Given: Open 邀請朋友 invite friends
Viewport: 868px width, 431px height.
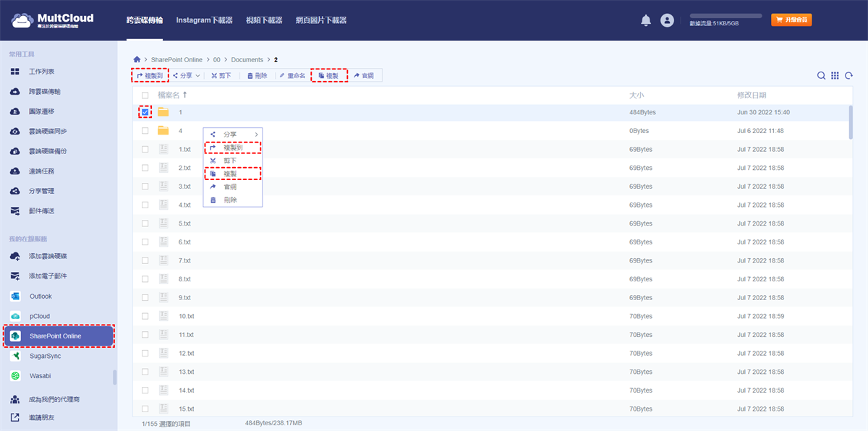Looking at the screenshot, I should [41, 417].
